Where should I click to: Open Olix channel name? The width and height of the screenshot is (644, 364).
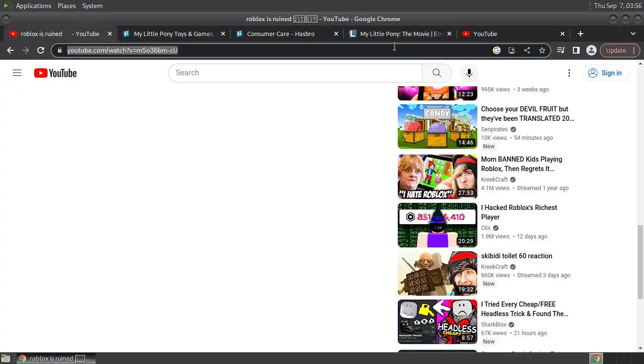[486, 228]
